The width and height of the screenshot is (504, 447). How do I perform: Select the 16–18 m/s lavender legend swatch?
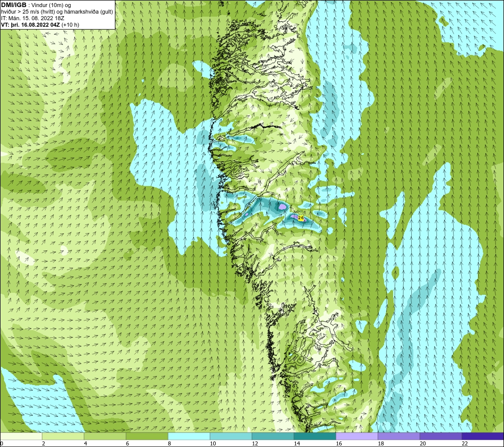click(x=357, y=436)
